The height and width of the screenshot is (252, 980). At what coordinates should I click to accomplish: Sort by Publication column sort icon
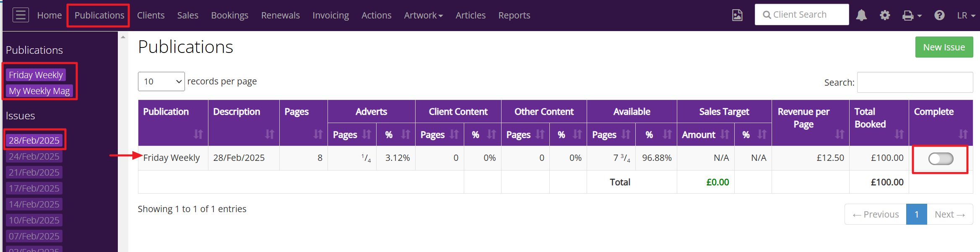198,134
